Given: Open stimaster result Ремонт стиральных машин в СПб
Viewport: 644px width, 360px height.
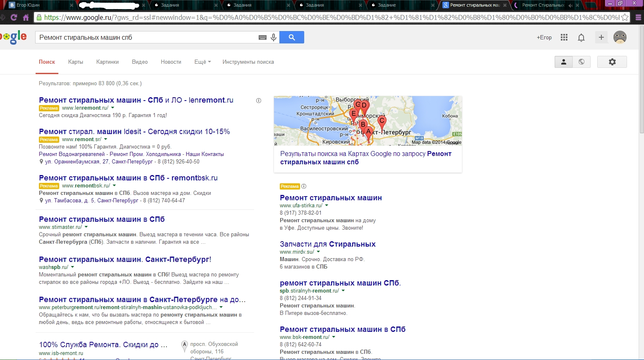Looking at the screenshot, I should coord(102,219).
